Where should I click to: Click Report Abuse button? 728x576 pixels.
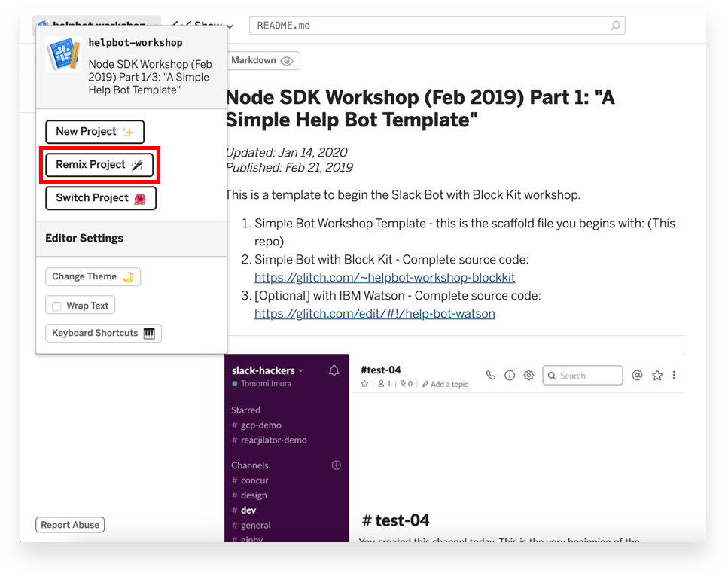(70, 525)
